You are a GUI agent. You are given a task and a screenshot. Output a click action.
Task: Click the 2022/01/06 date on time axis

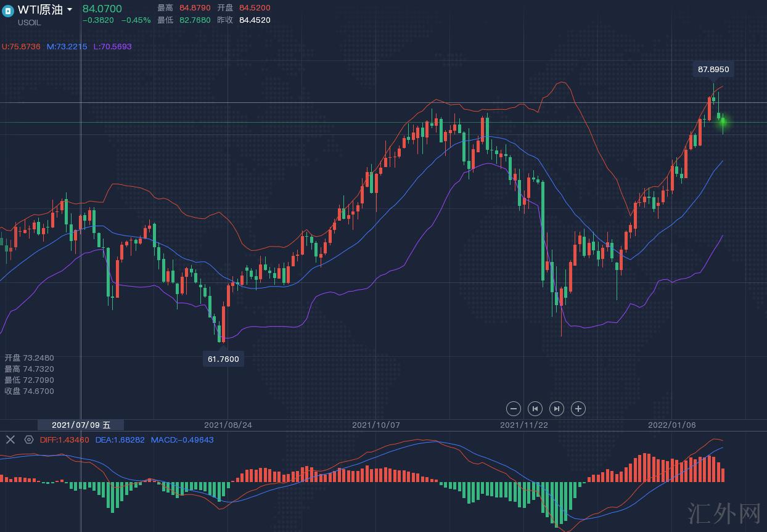point(672,425)
